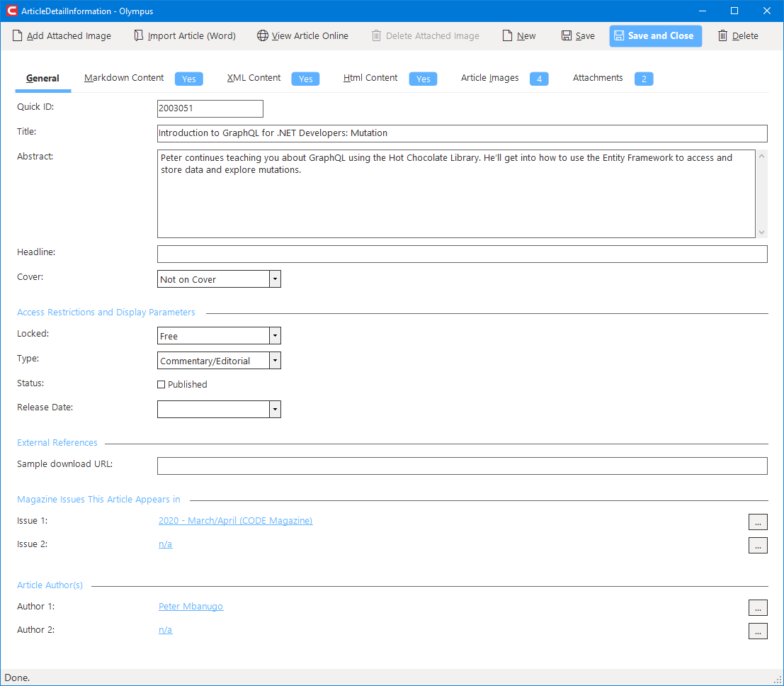
Task: Click the Olympus app icon in title bar
Action: pos(12,11)
